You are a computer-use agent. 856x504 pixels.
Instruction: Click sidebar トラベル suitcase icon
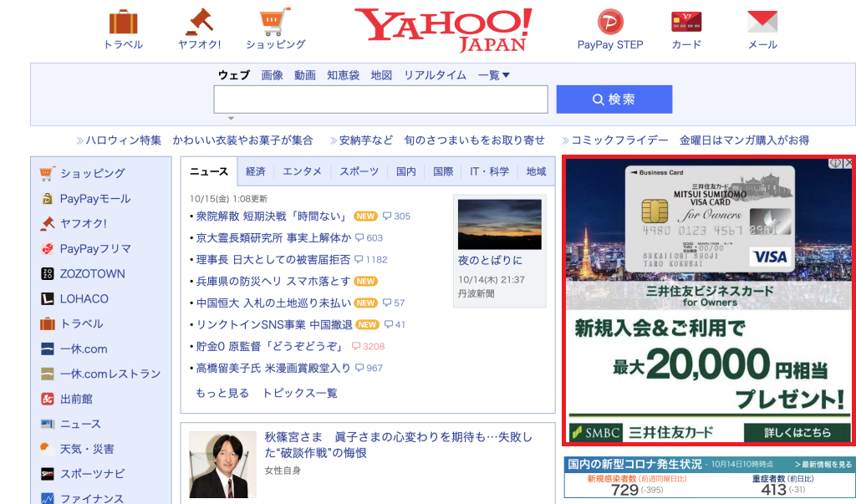48,323
